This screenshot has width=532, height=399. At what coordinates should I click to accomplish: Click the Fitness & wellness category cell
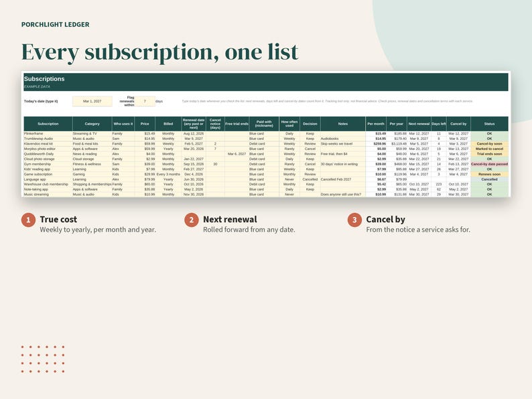point(92,164)
